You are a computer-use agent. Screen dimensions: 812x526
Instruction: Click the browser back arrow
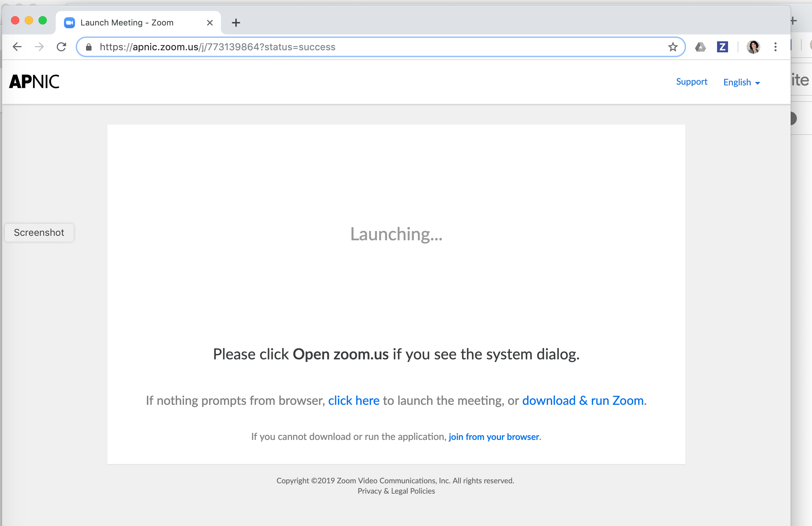17,47
